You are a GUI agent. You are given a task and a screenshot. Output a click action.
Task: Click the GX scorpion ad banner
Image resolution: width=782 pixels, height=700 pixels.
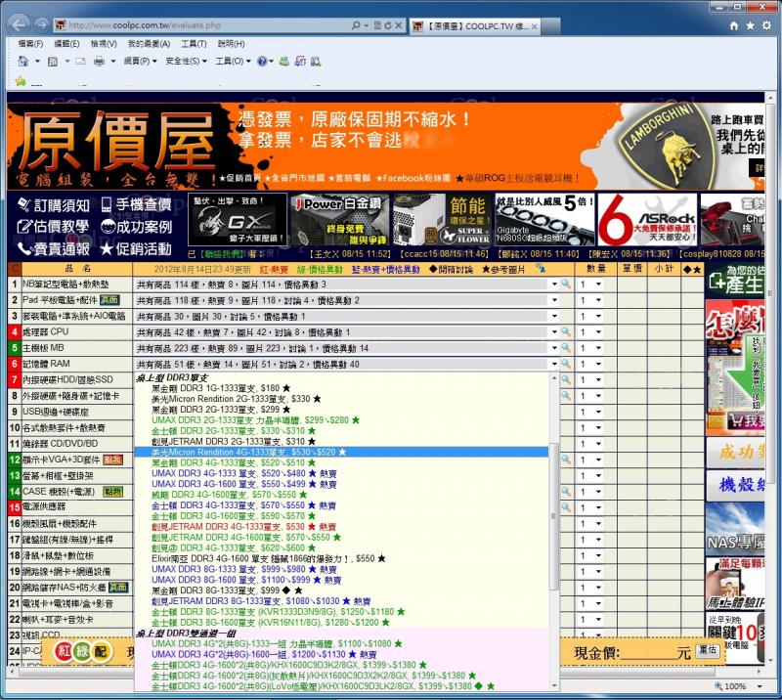click(x=238, y=220)
